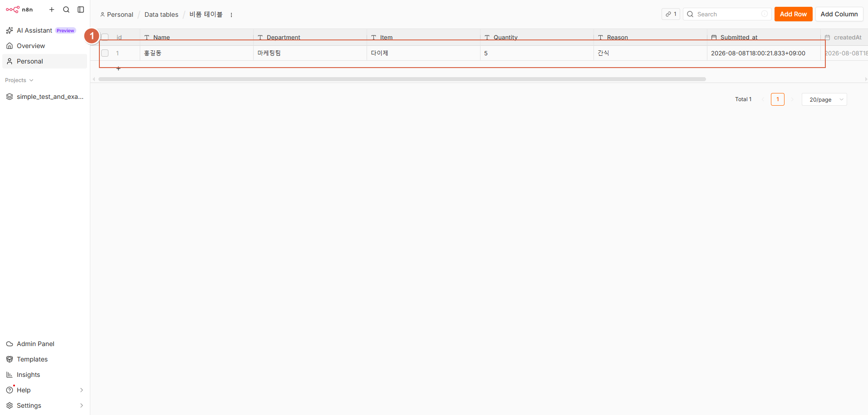Open the sidebar search magnifier icon
The height and width of the screenshot is (415, 868).
pyautogui.click(x=66, y=10)
